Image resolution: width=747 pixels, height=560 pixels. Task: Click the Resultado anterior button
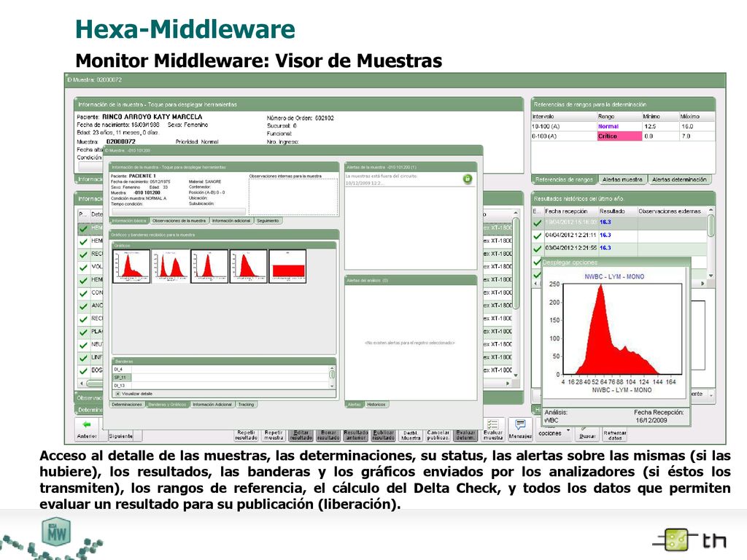tap(356, 435)
